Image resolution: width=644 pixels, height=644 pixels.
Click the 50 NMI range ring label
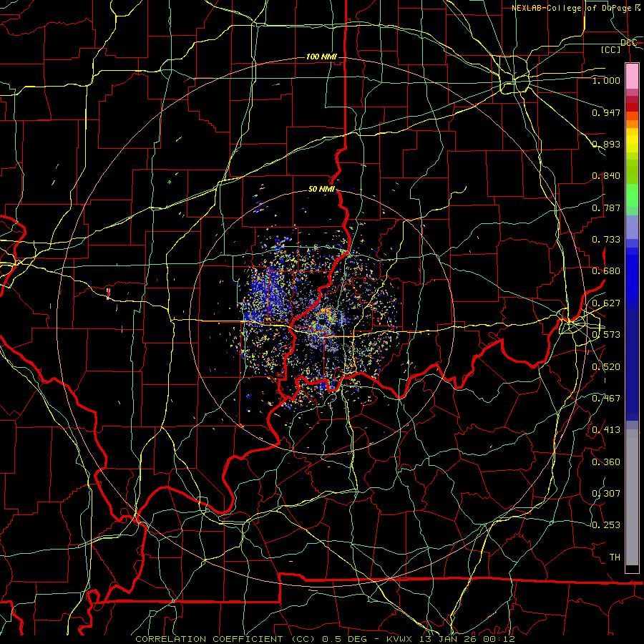point(321,190)
